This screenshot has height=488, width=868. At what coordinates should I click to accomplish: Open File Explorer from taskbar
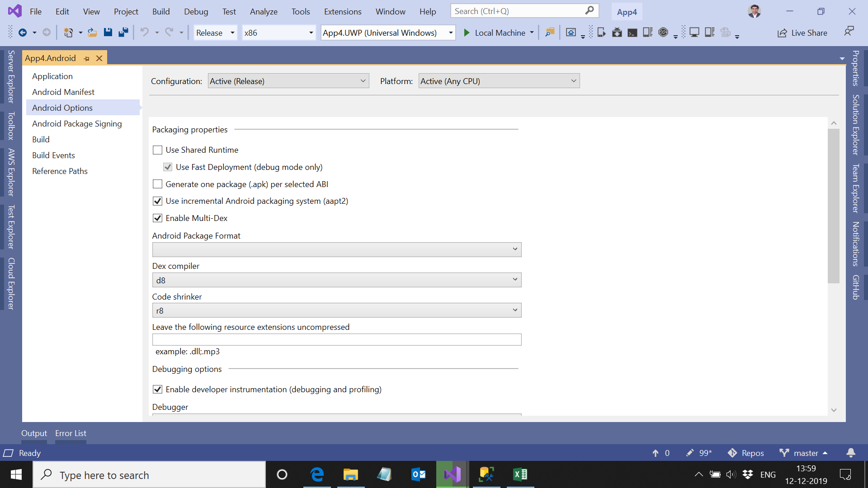click(350, 474)
